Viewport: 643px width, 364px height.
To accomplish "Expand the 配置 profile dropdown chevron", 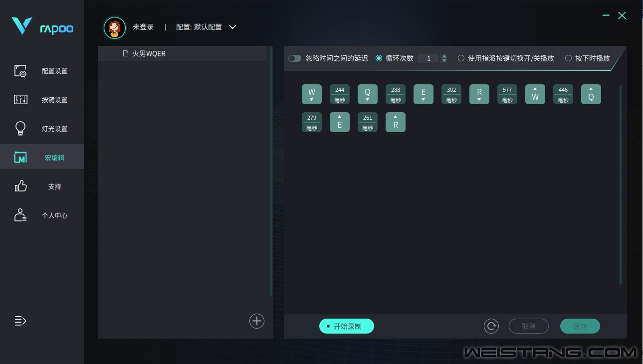I will point(232,27).
